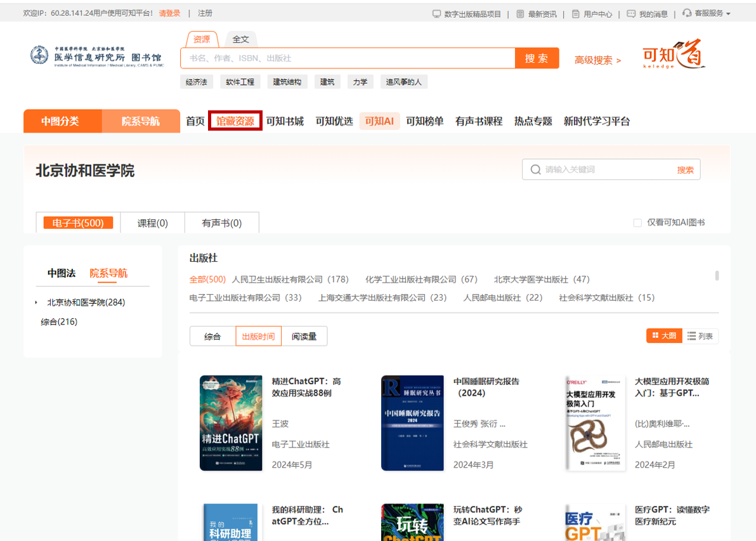This screenshot has width=756, height=541.
Task: Click the orange 搜索 button
Action: [537, 58]
